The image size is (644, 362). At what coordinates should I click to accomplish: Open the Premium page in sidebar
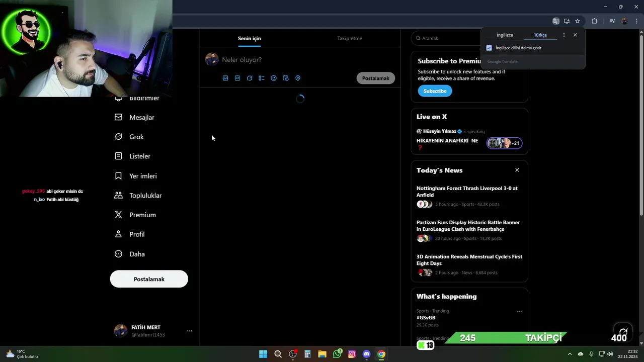135,215
